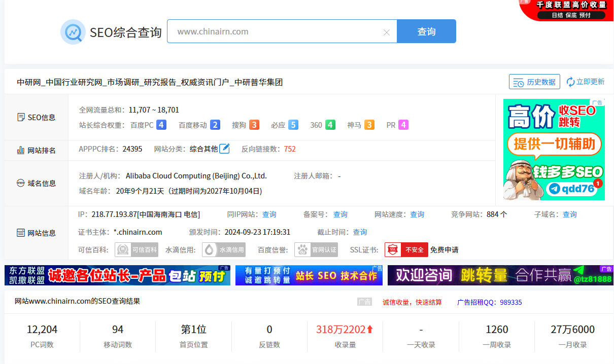Image resolution: width=614 pixels, height=364 pixels.
Task: Click the clear X icon in search box
Action: (387, 32)
